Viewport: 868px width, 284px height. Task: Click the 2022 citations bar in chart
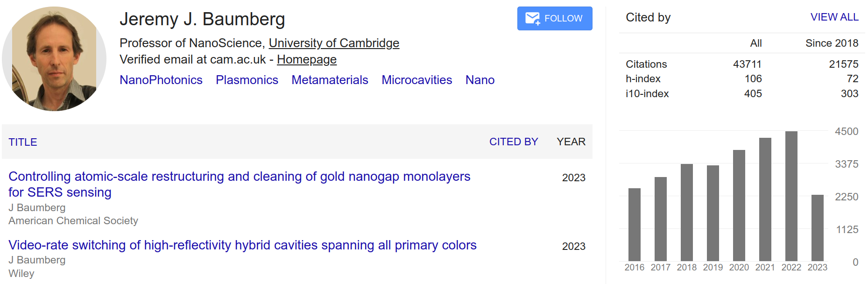[791, 196]
